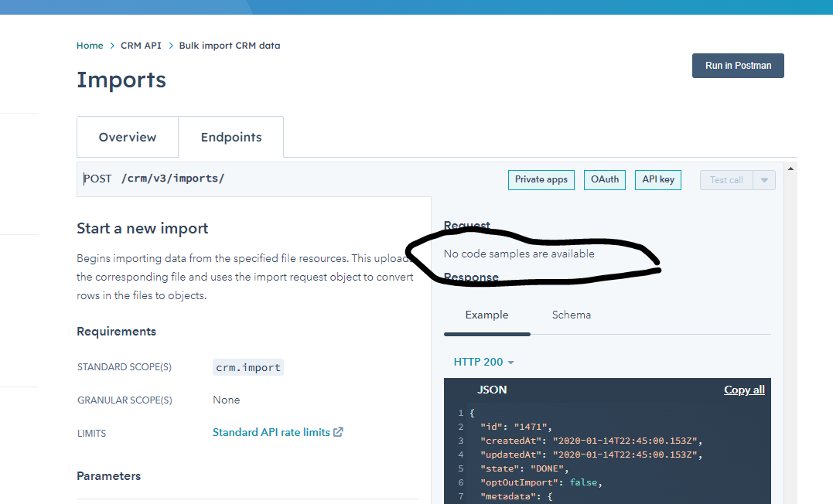Select OAuth authentication option

(604, 179)
